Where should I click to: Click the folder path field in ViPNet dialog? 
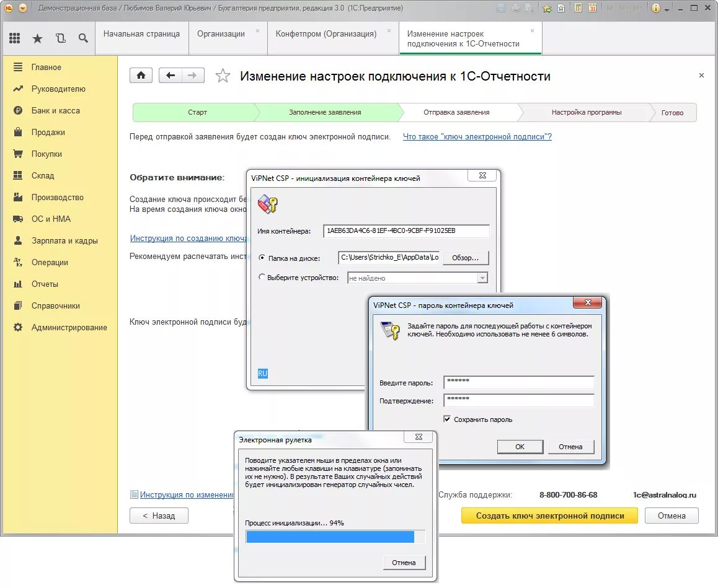pyautogui.click(x=389, y=258)
